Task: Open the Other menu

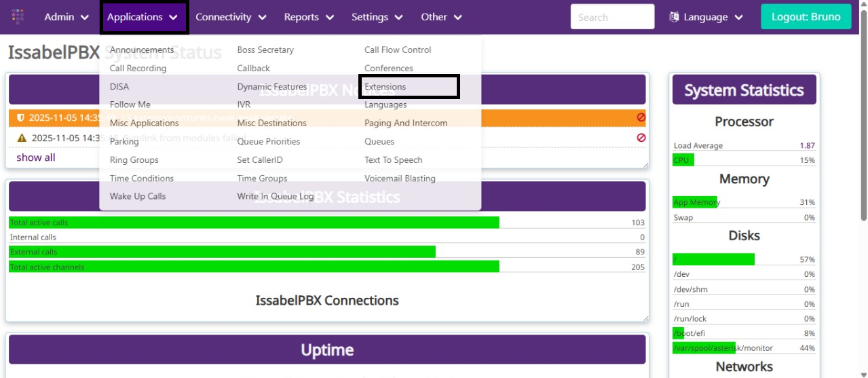Action: [441, 17]
